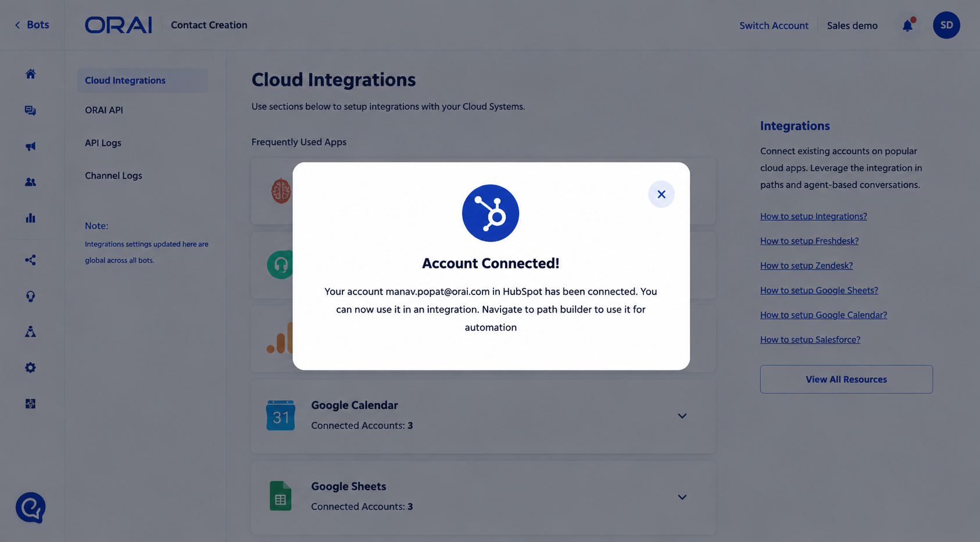Click the Google Calendar app icon
This screenshot has width=980, height=542.
pyautogui.click(x=281, y=415)
